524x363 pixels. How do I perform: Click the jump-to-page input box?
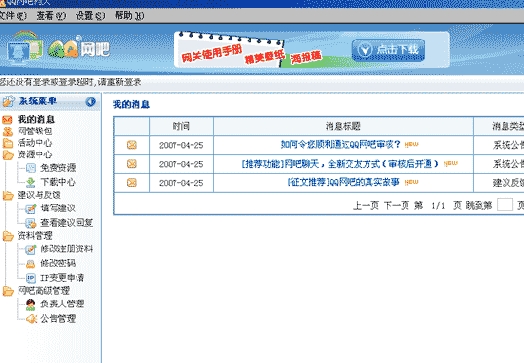pyautogui.click(x=505, y=205)
